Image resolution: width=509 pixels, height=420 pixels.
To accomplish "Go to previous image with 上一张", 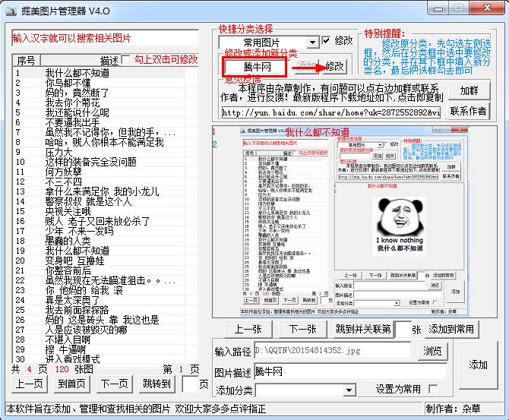I will (x=248, y=329).
